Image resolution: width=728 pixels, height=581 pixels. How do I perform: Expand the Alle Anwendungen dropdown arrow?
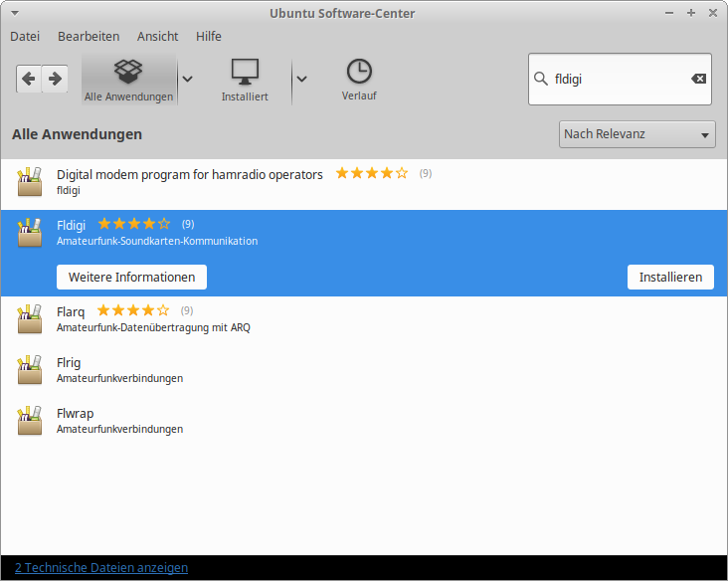tap(187, 79)
